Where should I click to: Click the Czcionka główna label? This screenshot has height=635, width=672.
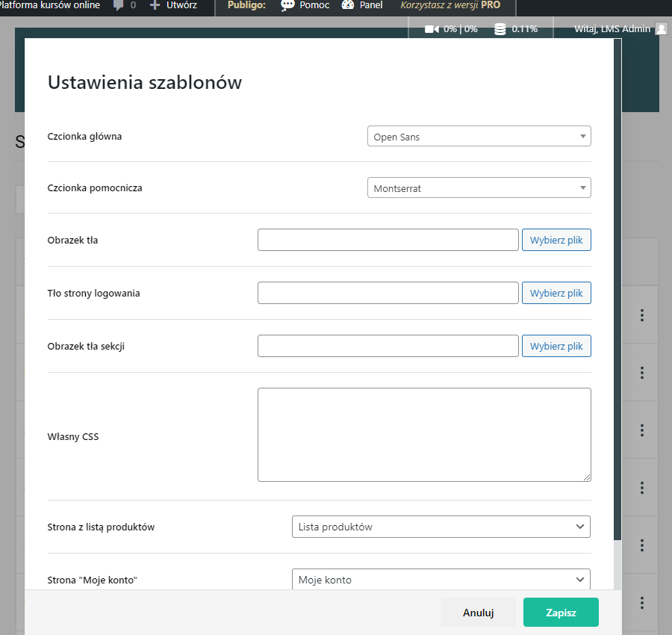pyautogui.click(x=84, y=137)
